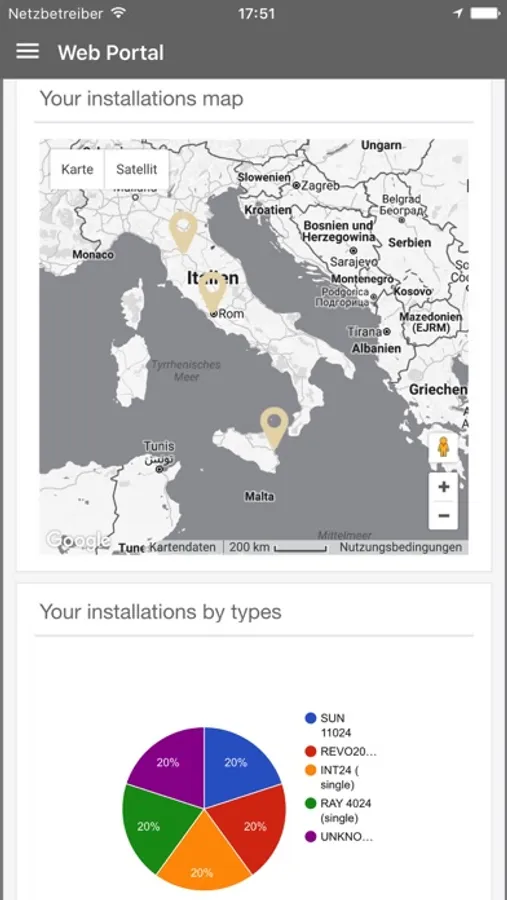Viewport: 507px width, 900px height.
Task: Click the 'Tirana' map label
Action: point(365,332)
